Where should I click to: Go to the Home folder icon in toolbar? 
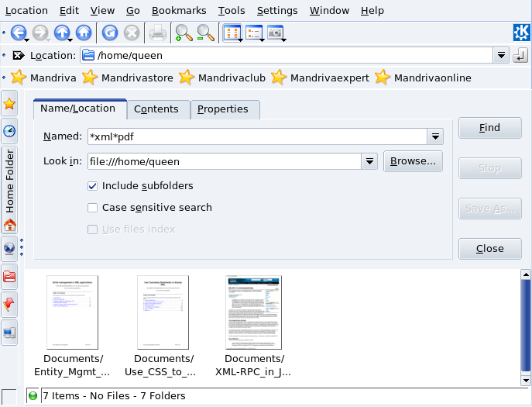point(84,33)
